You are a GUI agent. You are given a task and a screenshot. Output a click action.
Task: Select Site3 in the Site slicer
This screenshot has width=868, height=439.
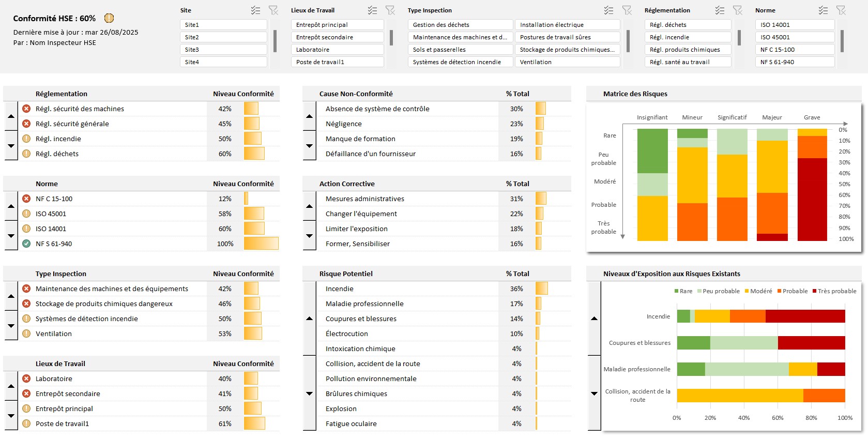223,50
